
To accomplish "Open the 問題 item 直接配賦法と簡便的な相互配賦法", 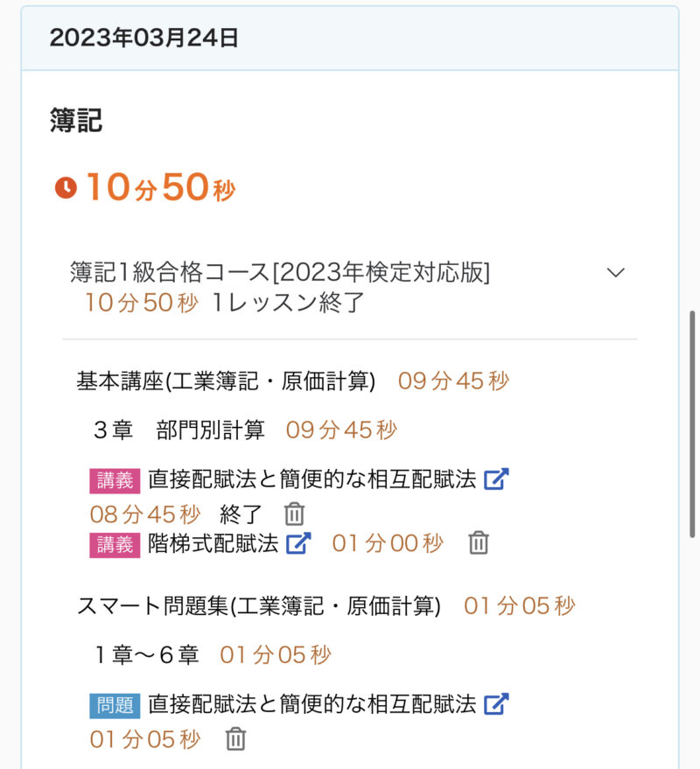I will click(x=311, y=704).
